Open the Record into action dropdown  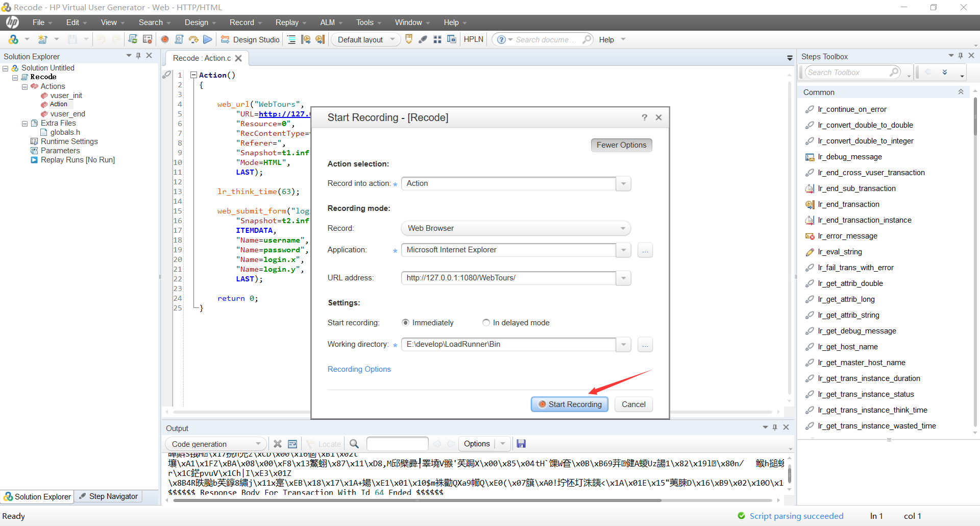click(624, 184)
